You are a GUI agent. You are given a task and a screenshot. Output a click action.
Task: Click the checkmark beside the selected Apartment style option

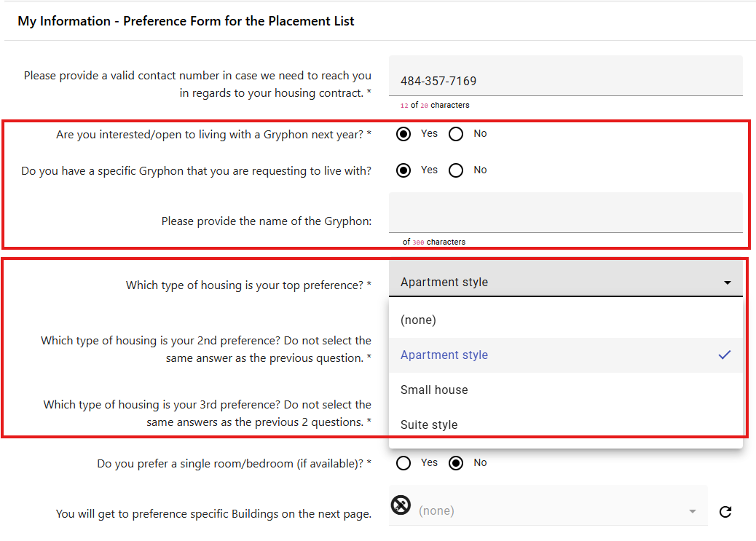click(724, 355)
